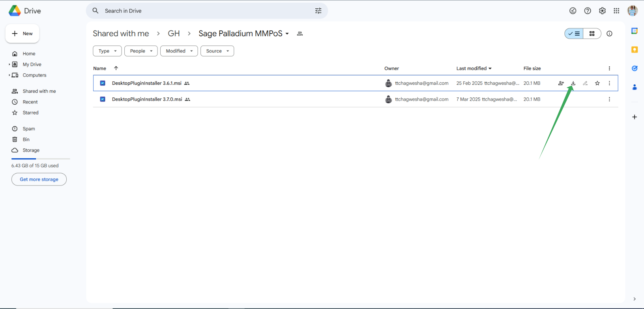The image size is (644, 309).
Task: Click the shared folder people icon by title
Action: tap(300, 34)
